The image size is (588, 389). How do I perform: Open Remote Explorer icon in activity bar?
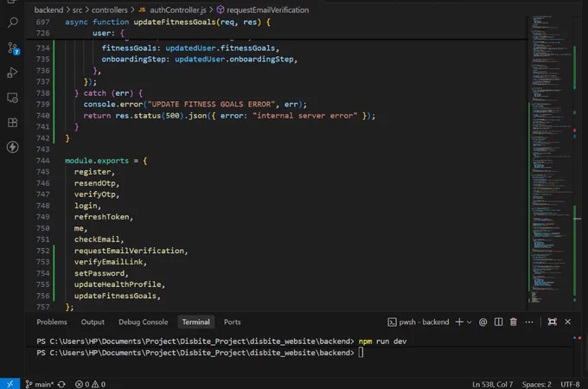12,98
